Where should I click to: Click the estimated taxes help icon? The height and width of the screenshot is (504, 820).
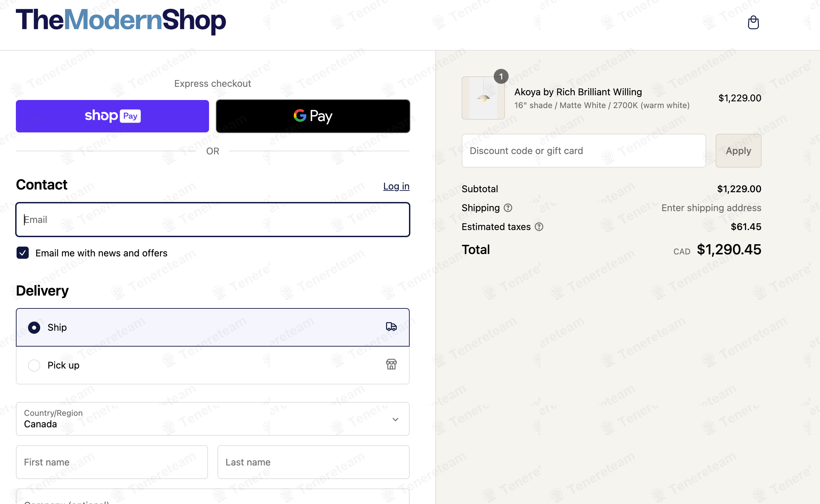(x=539, y=227)
